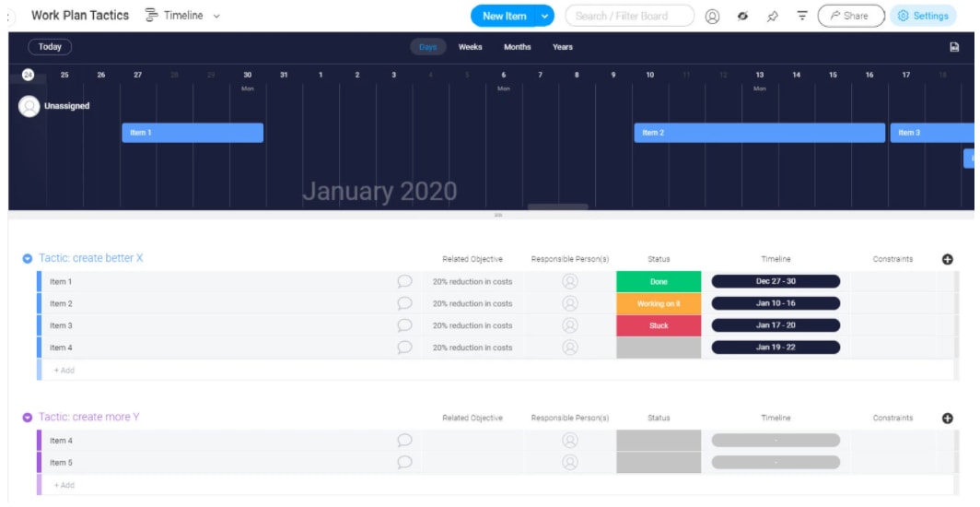This screenshot has width=980, height=507.
Task: Click + Add under create more Y
Action: (x=64, y=485)
